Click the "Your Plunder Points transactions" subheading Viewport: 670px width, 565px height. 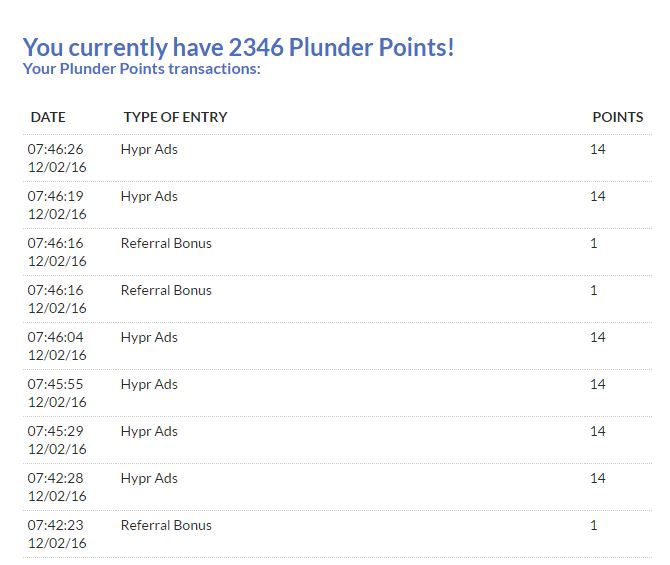141,69
